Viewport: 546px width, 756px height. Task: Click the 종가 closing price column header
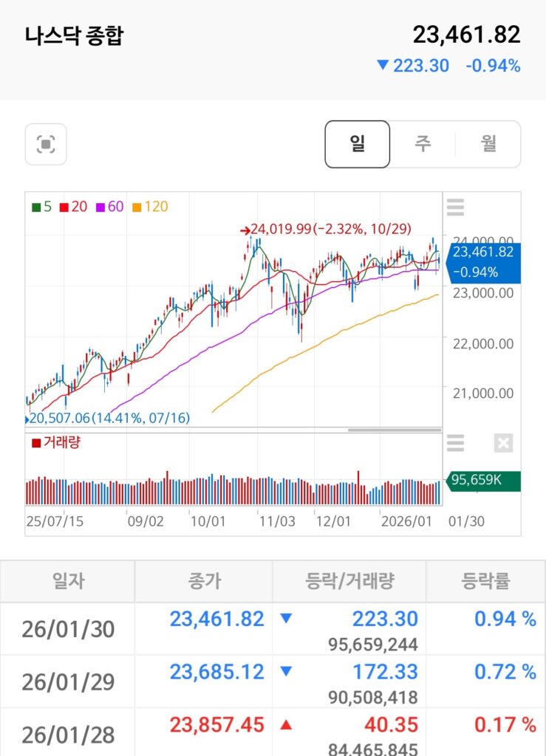pyautogui.click(x=204, y=581)
